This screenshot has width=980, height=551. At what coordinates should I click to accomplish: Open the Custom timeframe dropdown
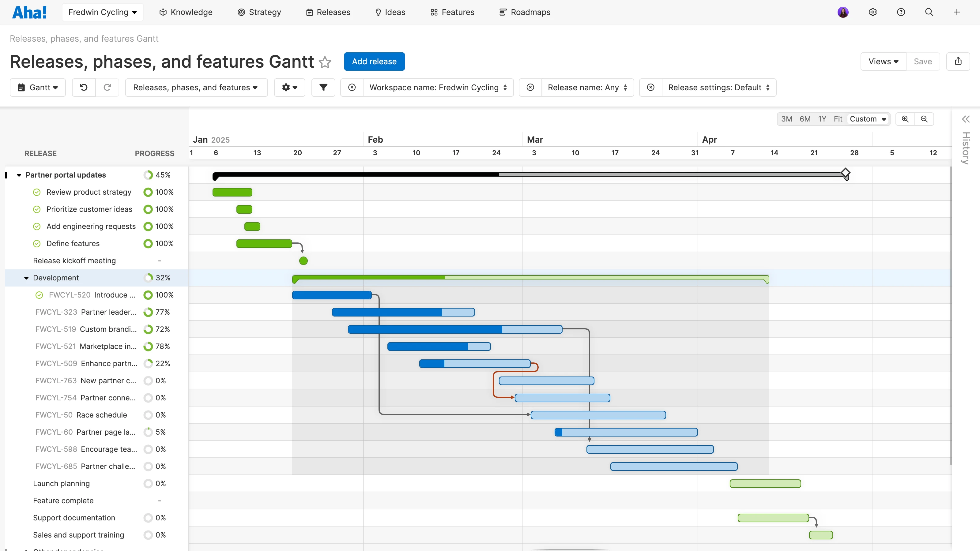(868, 119)
